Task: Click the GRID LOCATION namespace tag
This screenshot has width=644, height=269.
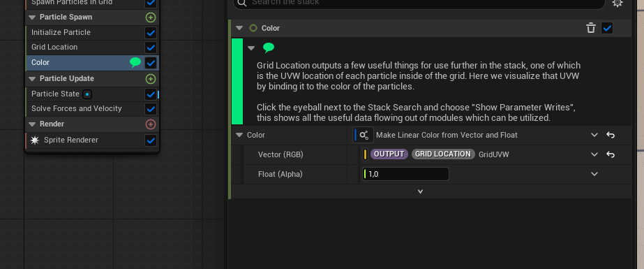Action: coord(443,154)
